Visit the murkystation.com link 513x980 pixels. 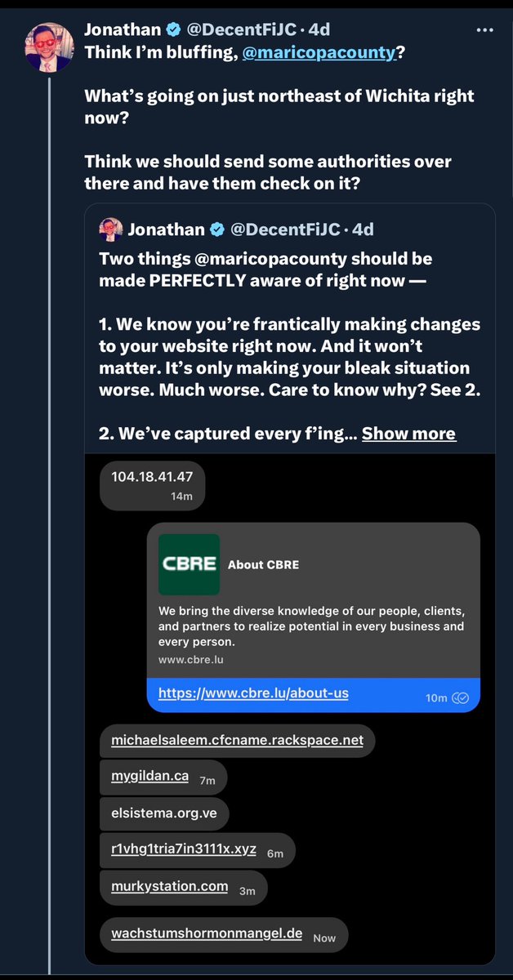[170, 886]
